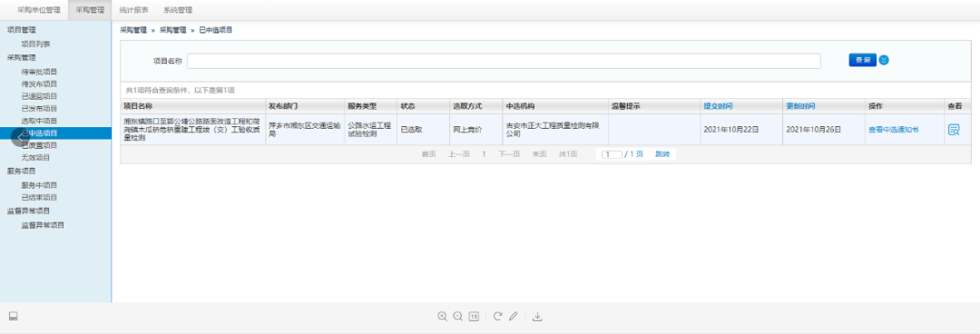Click the 跳转 page jump link
Screen dimensions: 980x334
click(x=661, y=154)
